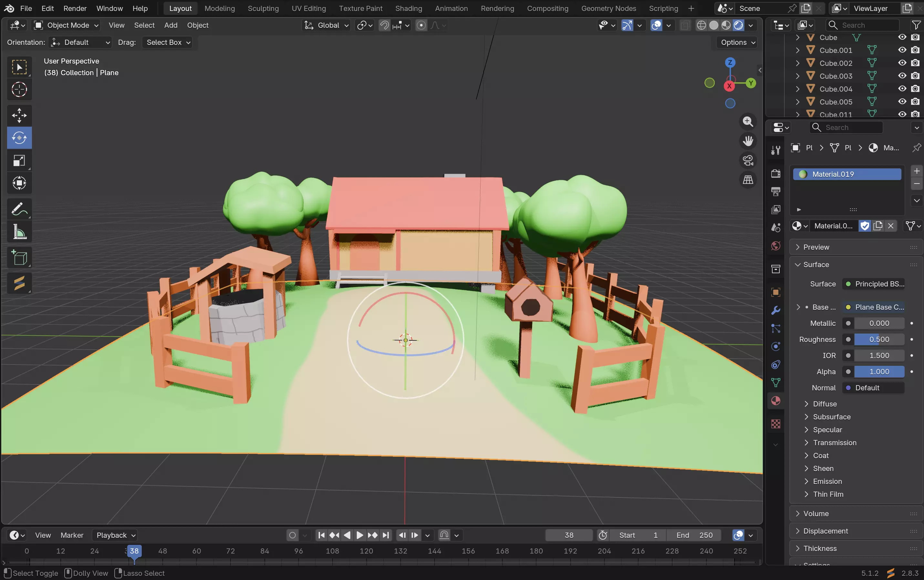The height and width of the screenshot is (580, 924).
Task: Select the Add Cube tool
Action: (x=19, y=257)
